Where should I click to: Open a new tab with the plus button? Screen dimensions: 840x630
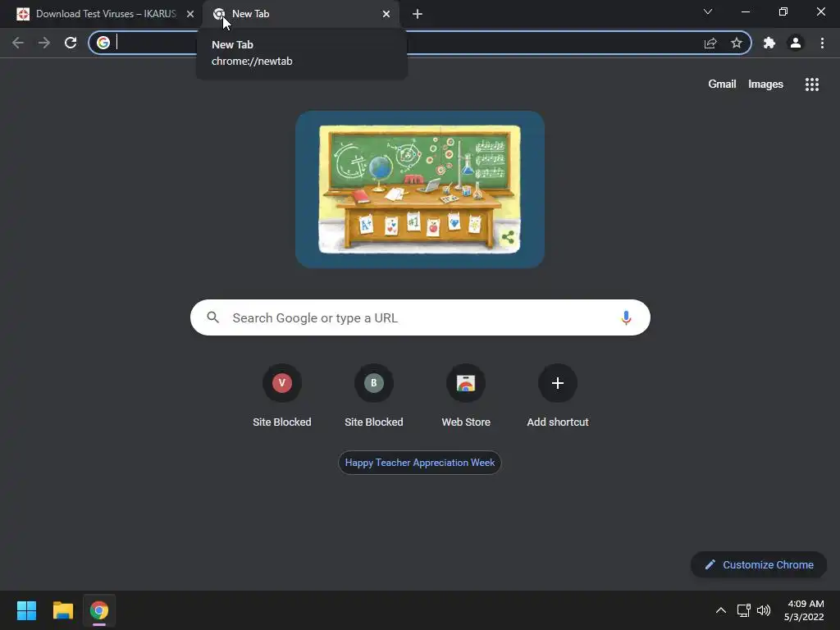coord(418,14)
